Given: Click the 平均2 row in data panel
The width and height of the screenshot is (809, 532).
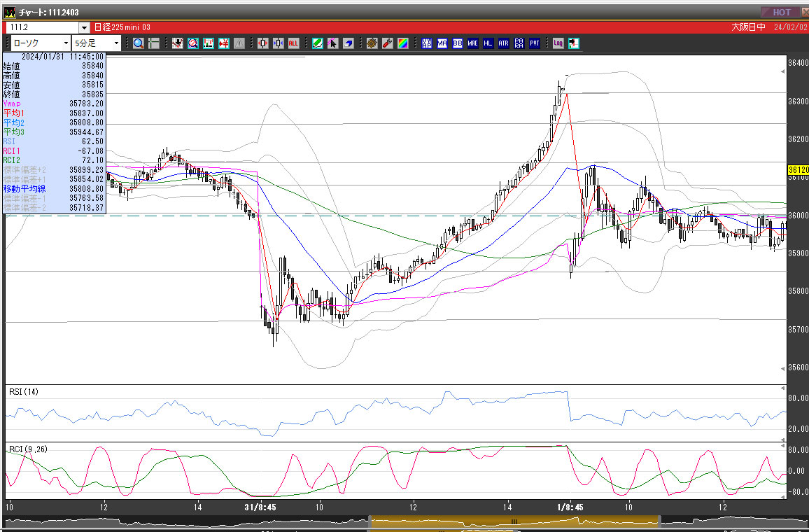Looking at the screenshot, I should pos(54,122).
